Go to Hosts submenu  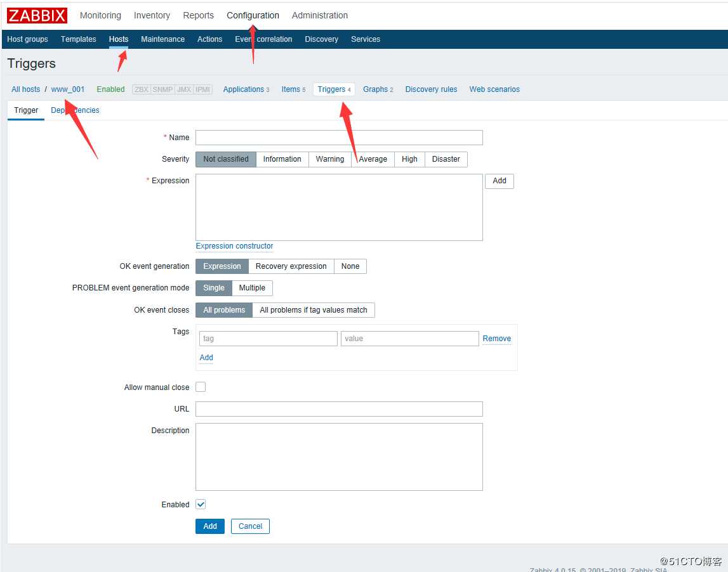point(119,39)
